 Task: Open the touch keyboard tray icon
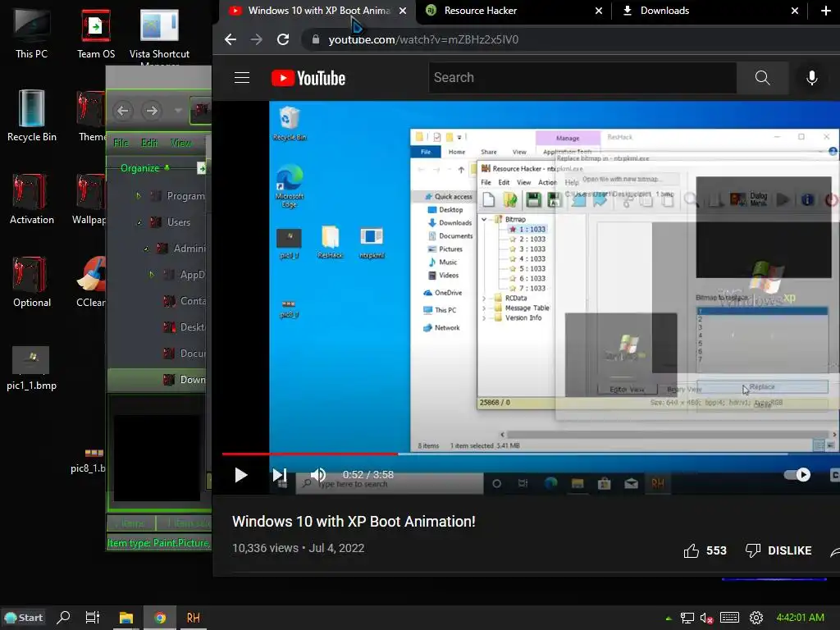click(729, 618)
